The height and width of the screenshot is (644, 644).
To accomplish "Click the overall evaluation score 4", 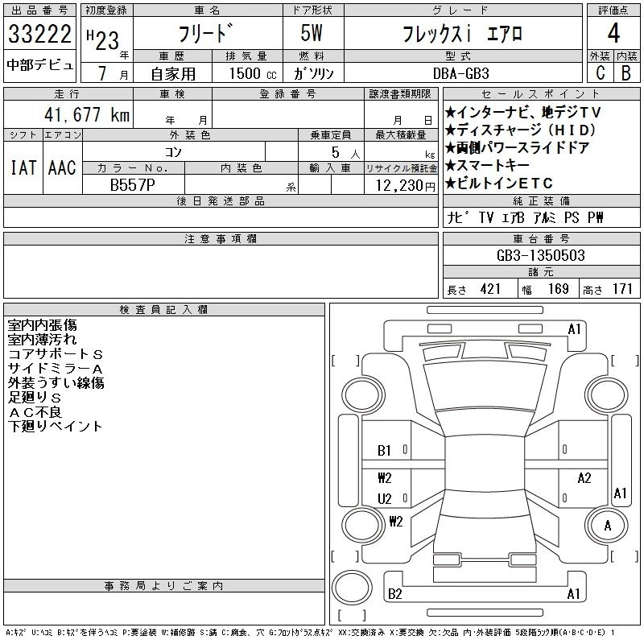I will pyautogui.click(x=613, y=34).
